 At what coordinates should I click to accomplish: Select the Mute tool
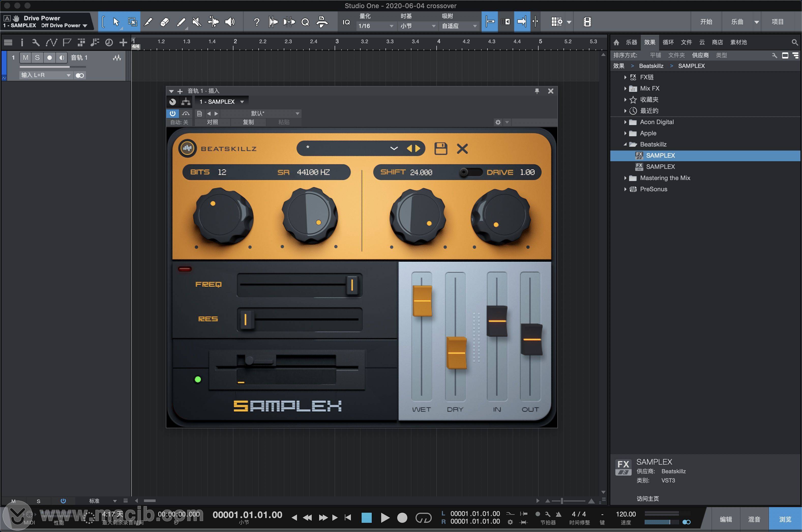pyautogui.click(x=197, y=22)
